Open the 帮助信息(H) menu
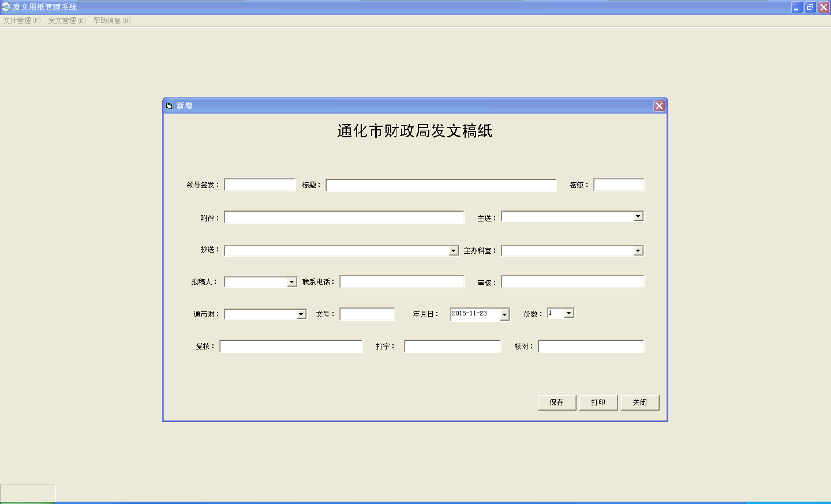This screenshot has height=504, width=831. [x=112, y=21]
